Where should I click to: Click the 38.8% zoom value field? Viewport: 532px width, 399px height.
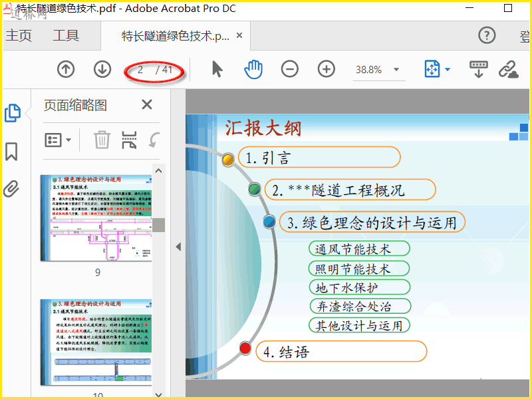369,70
